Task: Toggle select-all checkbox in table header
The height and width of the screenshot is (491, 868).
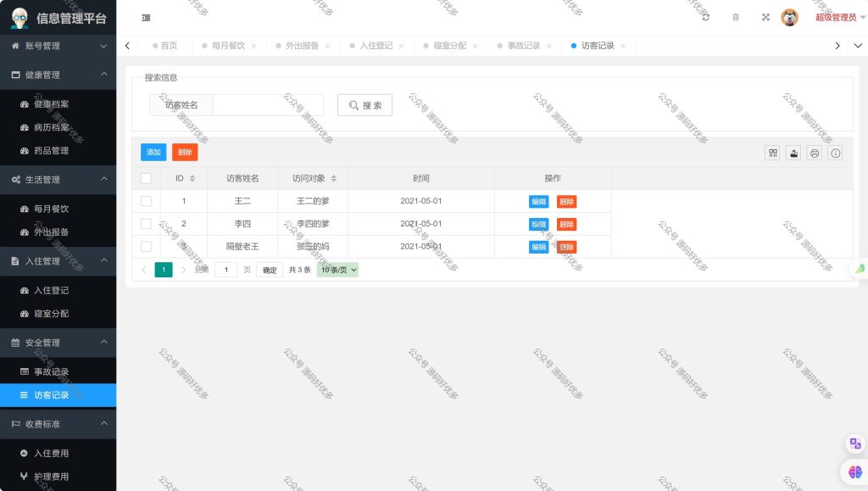Action: tap(146, 178)
